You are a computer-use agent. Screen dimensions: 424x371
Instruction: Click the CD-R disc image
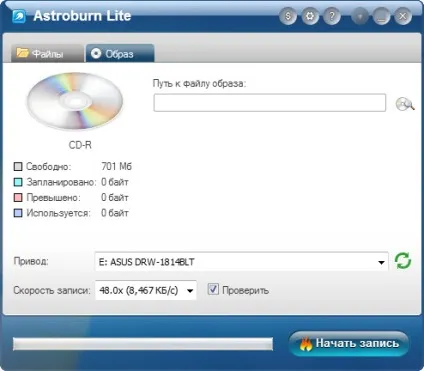(75, 101)
